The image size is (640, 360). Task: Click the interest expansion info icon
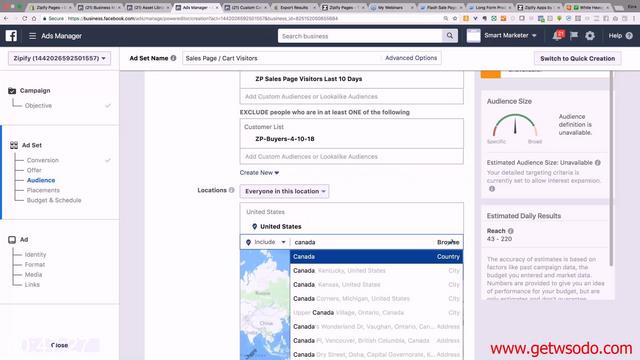[x=492, y=189]
